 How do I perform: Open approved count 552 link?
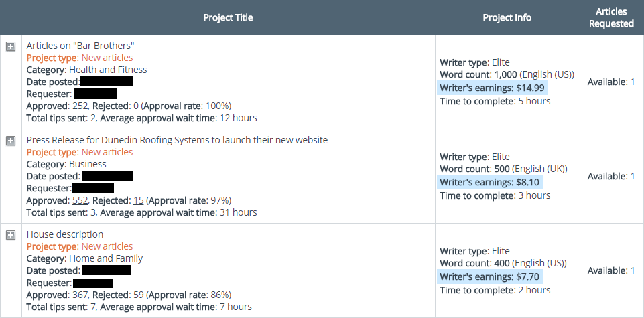click(x=80, y=201)
